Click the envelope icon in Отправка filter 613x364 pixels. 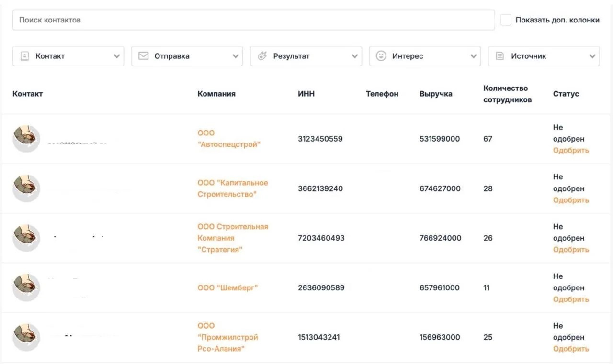click(x=143, y=56)
